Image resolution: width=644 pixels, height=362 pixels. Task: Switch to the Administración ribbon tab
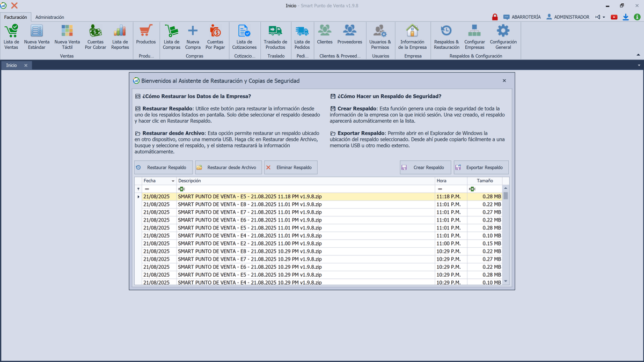(50, 17)
